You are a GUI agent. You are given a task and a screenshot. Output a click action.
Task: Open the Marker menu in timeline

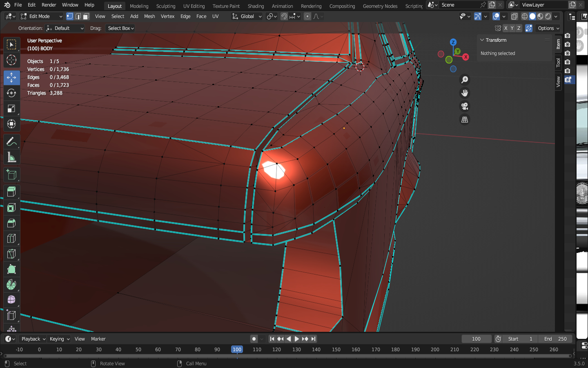tap(98, 339)
